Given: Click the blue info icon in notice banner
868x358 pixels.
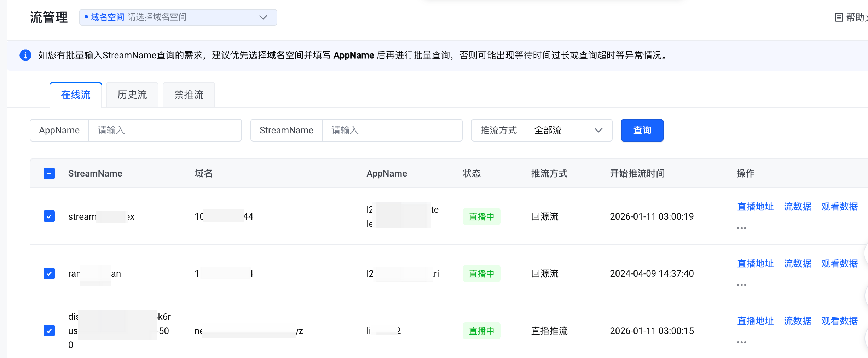Looking at the screenshot, I should [x=25, y=55].
